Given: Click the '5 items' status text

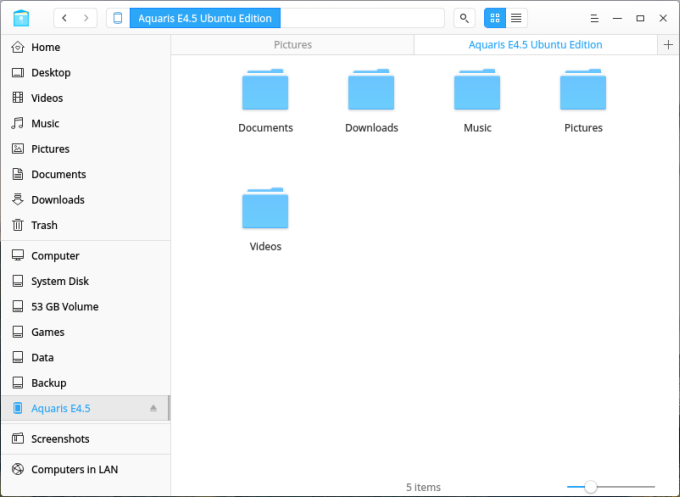Looking at the screenshot, I should (423, 487).
